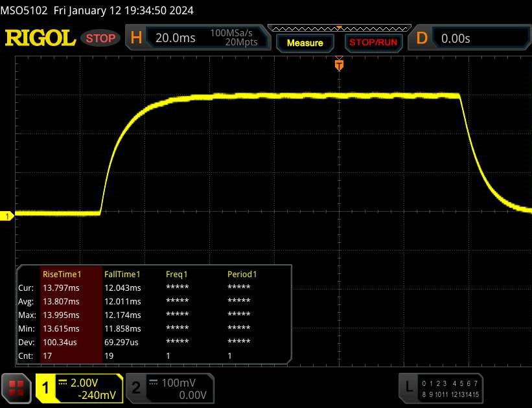Image resolution: width=532 pixels, height=408 pixels.
Task: Tap the STOP status indicator
Action: point(100,38)
